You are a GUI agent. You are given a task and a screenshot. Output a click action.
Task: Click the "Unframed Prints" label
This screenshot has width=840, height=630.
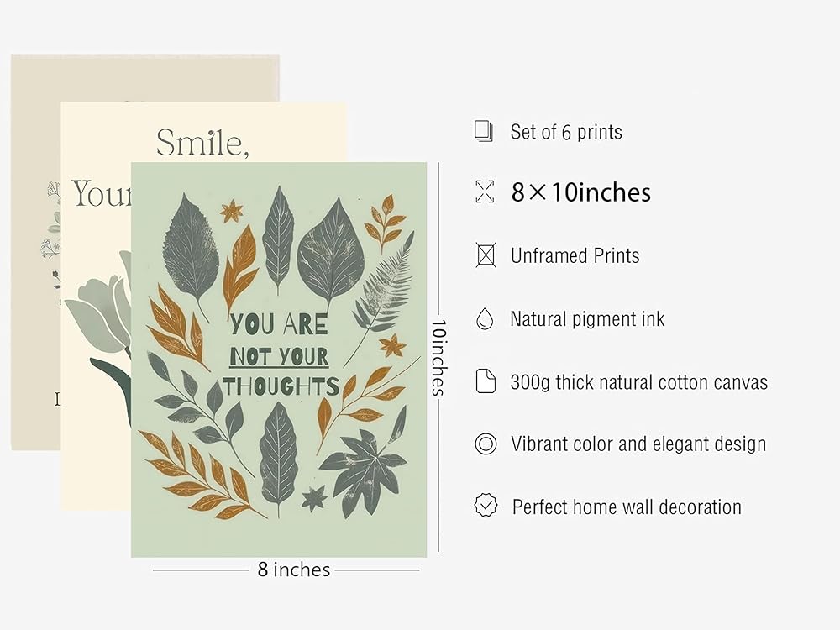(575, 255)
